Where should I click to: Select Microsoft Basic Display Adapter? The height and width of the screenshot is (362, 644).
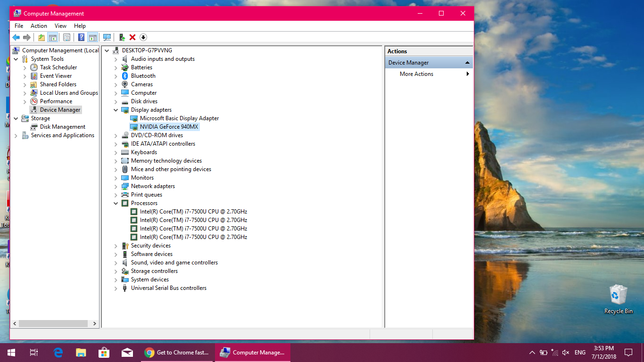[179, 118]
